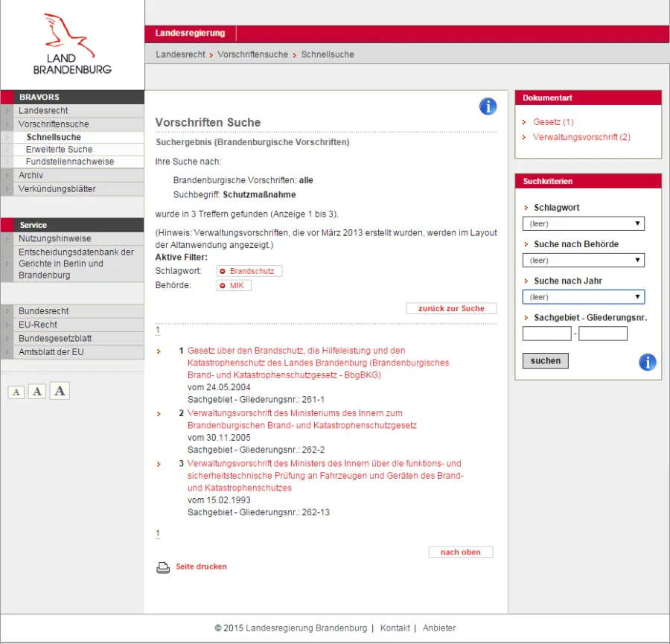Screen dimensions: 670x644
Task: Click the date text vom 24.05.2004
Action: coord(219,388)
